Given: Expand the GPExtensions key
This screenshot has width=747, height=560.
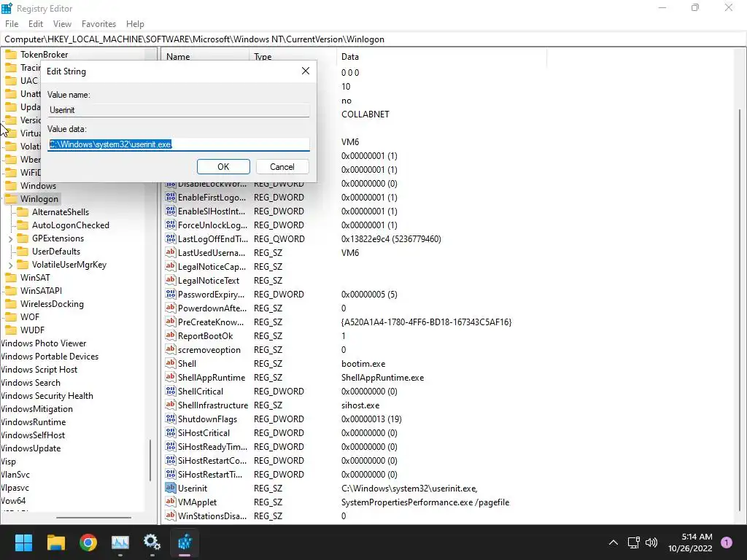Looking at the screenshot, I should 10,238.
